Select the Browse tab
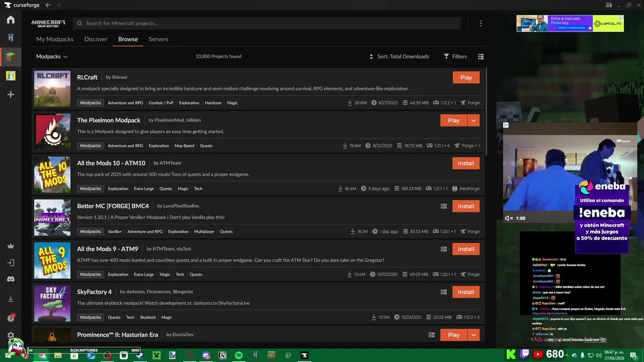 click(x=128, y=39)
